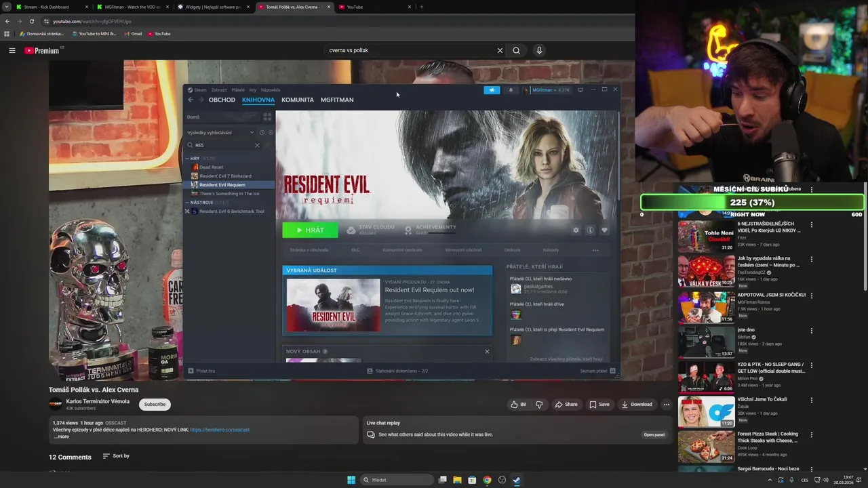This screenshot has height=488, width=868.
Task: Click the game info icon next to the gear
Action: pyautogui.click(x=590, y=230)
